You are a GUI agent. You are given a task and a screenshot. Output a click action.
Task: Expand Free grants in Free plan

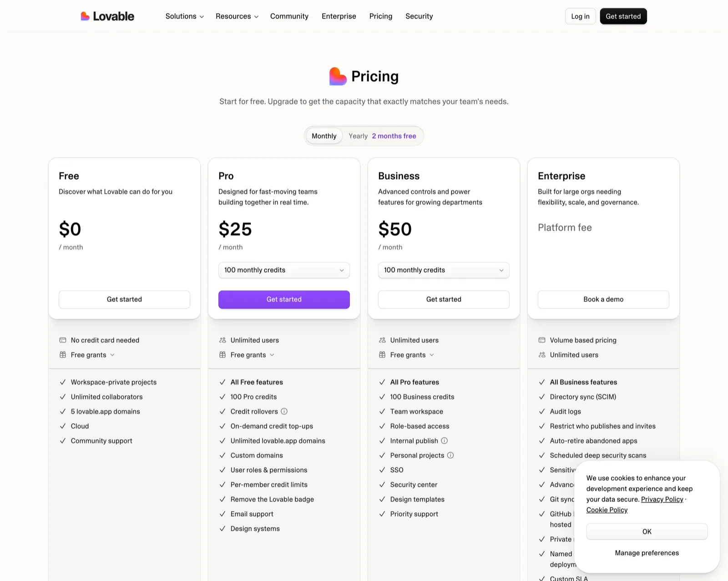pos(93,355)
